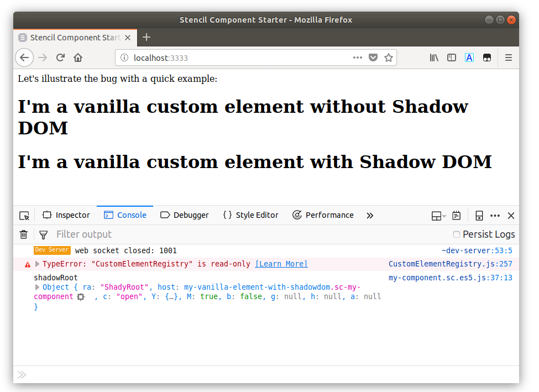Switch to the Performance tab
The image size is (539, 392).
[323, 215]
